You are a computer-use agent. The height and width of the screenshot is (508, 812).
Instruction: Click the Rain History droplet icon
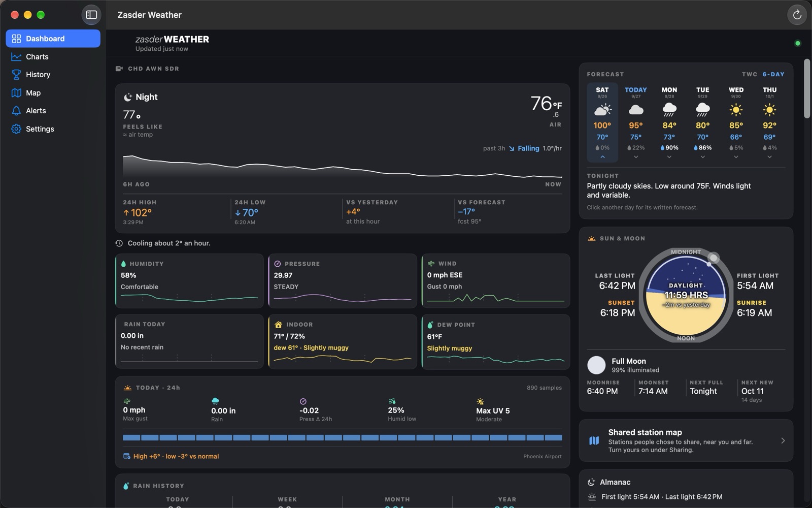click(126, 486)
